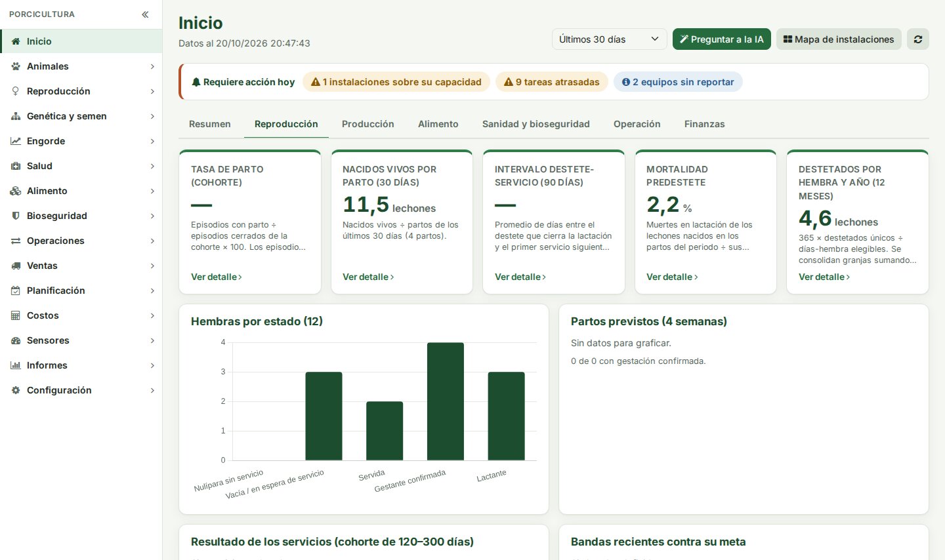Screen dimensions: 945x560
Task: Click the truck icon beside Ventas
Action: click(x=16, y=266)
